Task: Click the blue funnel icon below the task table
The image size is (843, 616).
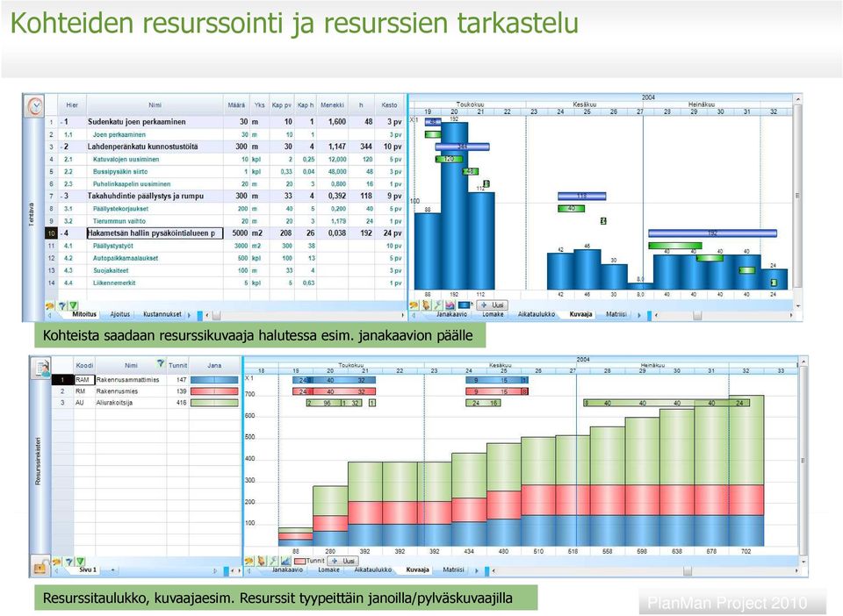Action: [x=62, y=305]
